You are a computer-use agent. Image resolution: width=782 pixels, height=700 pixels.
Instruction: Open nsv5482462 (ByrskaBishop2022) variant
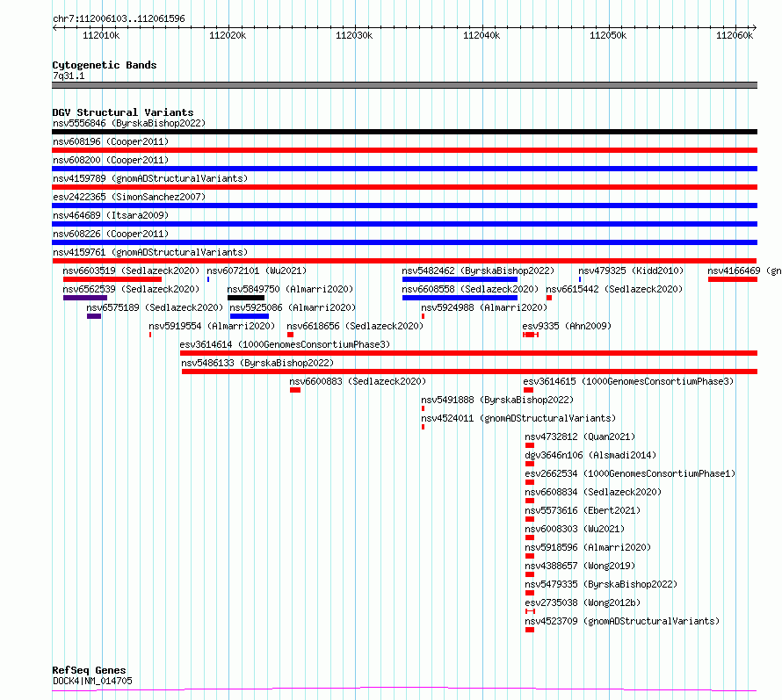click(478, 271)
